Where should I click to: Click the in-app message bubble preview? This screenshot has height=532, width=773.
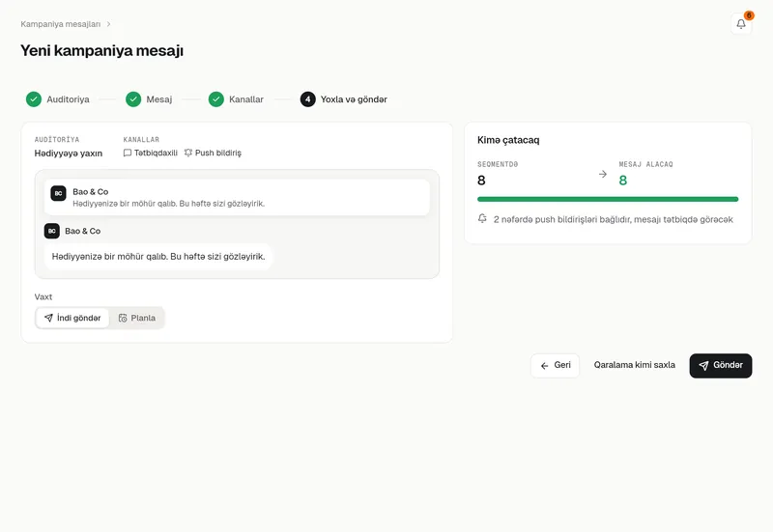pos(158,256)
